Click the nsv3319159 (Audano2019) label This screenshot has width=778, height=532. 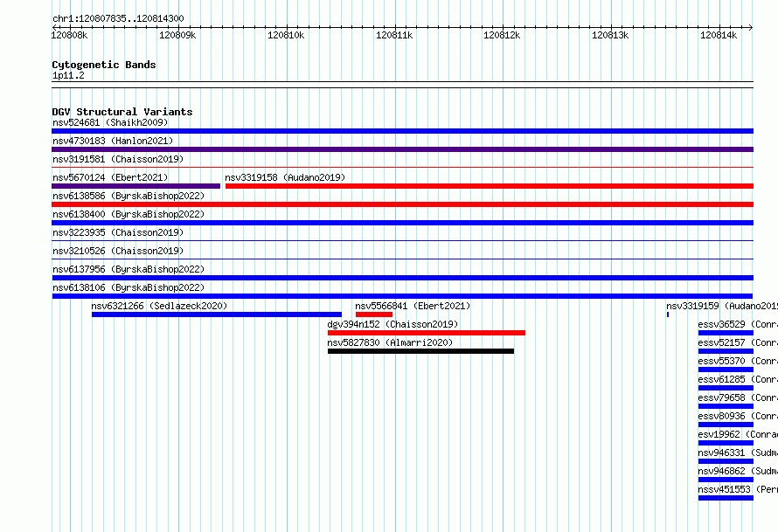tap(722, 306)
